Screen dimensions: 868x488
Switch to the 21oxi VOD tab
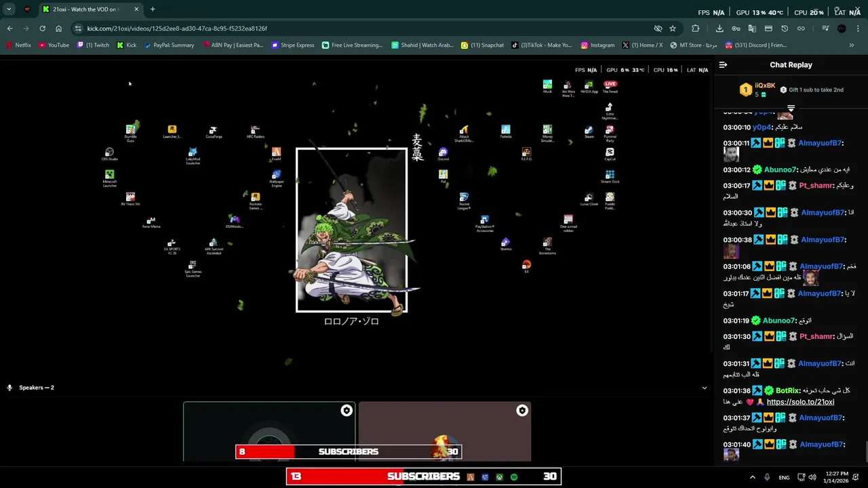91,9
